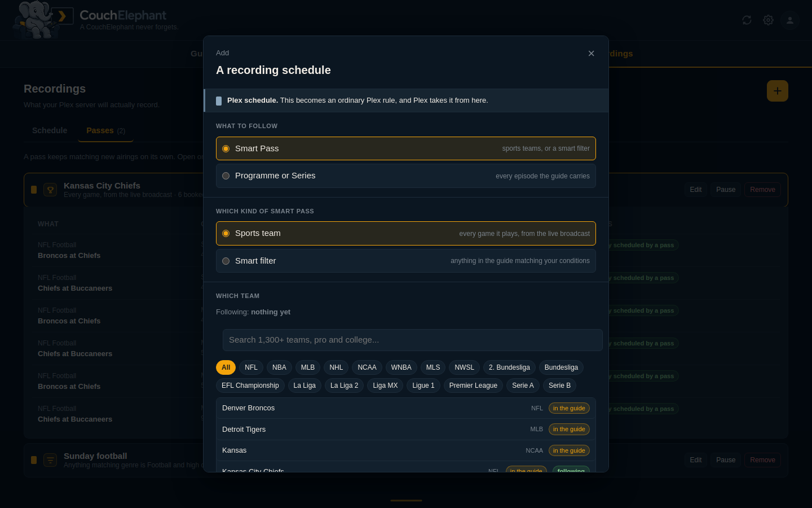Screen dimensions: 812x508
Task: Filter teams by La Liga 2
Action: tap(344, 386)
